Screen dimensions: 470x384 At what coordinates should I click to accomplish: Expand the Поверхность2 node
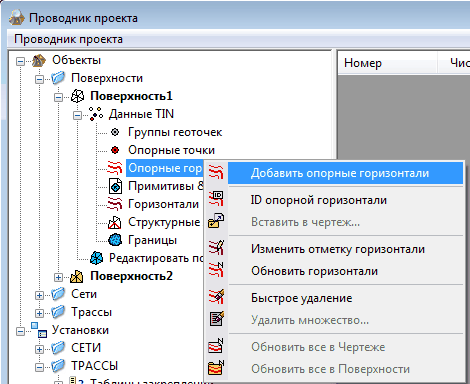[x=58, y=277]
